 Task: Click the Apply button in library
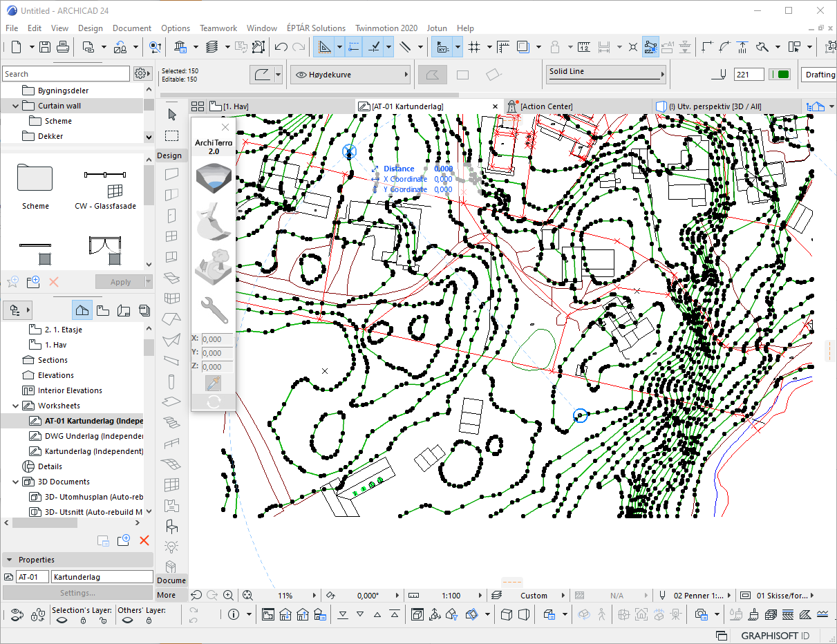(x=121, y=282)
